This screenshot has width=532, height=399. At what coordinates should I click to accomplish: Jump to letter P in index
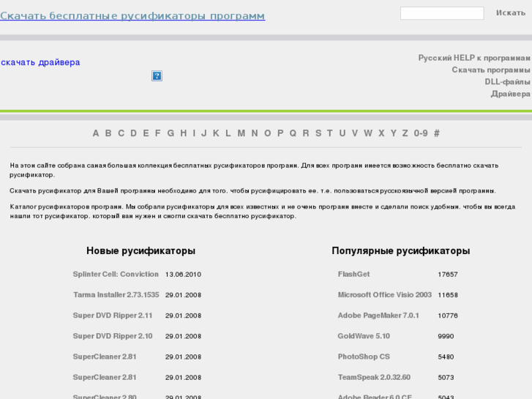280,133
